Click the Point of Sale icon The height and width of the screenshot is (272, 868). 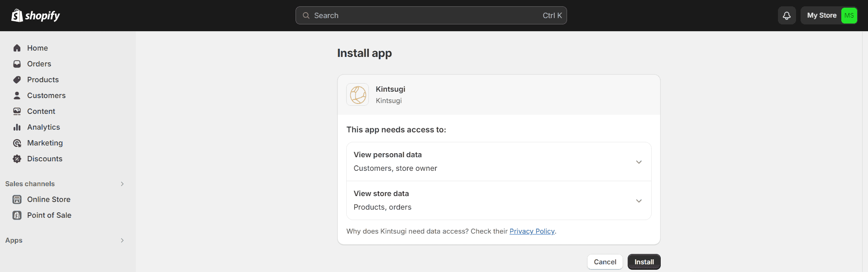coord(17,215)
